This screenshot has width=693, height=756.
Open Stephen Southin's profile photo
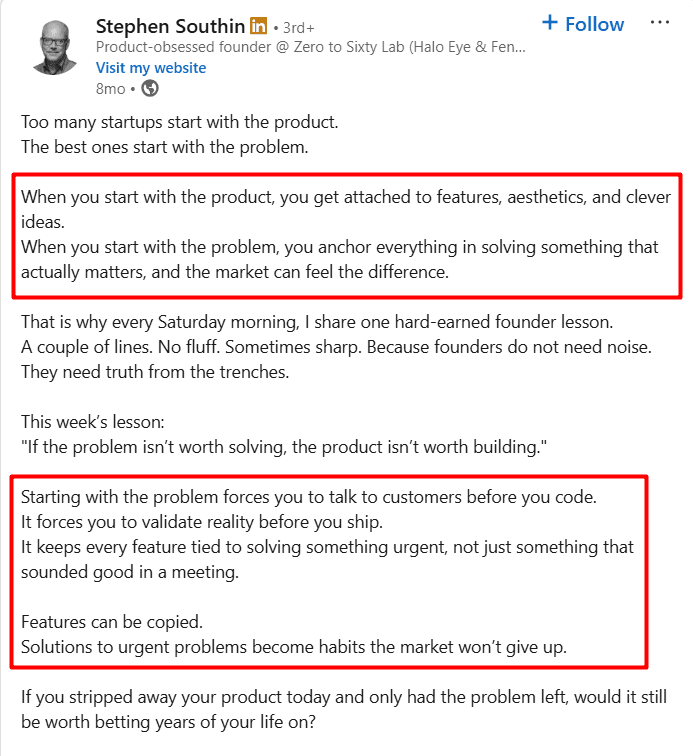pos(55,46)
